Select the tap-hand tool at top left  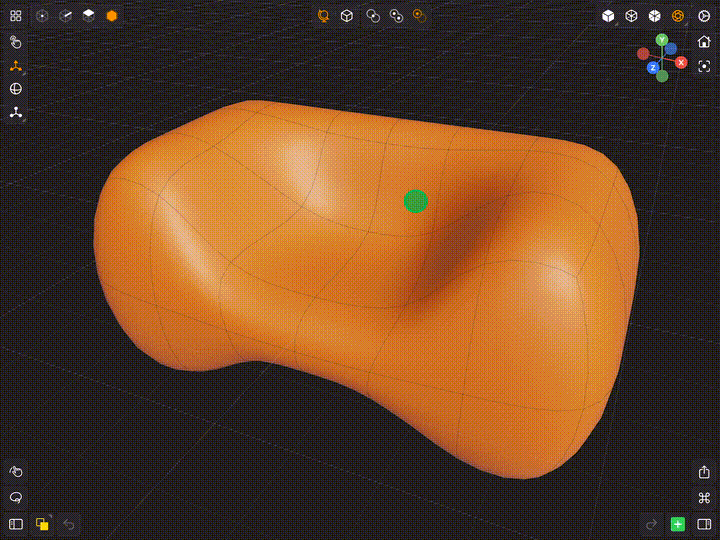point(16,42)
